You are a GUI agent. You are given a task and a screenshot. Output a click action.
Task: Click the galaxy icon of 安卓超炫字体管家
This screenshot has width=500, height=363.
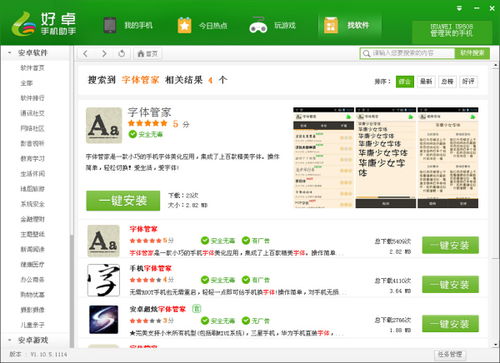click(x=103, y=320)
